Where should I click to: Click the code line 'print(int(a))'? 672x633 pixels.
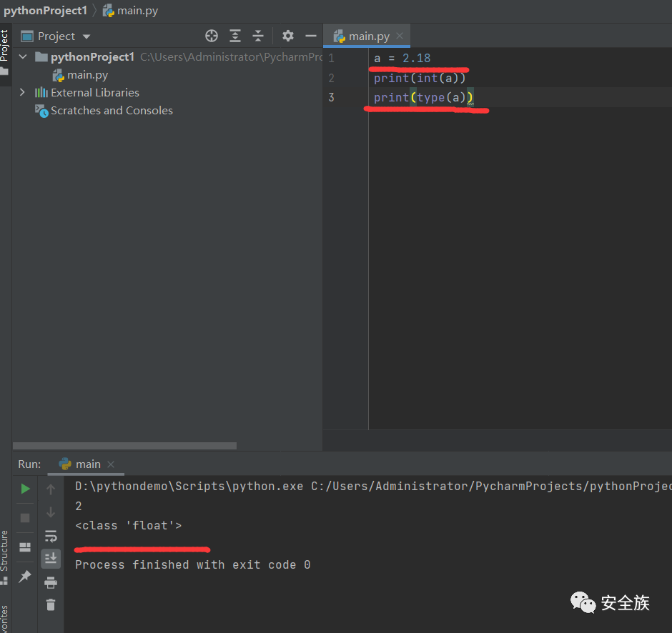point(420,78)
